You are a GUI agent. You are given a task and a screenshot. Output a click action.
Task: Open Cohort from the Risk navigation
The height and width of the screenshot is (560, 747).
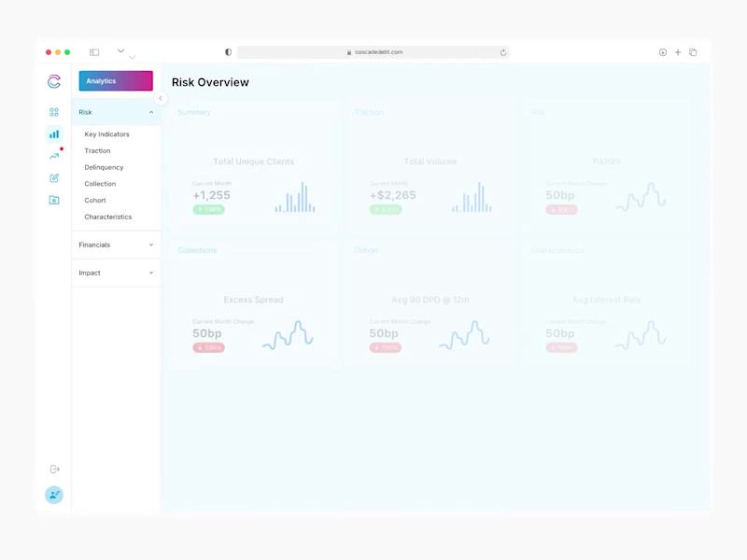94,200
